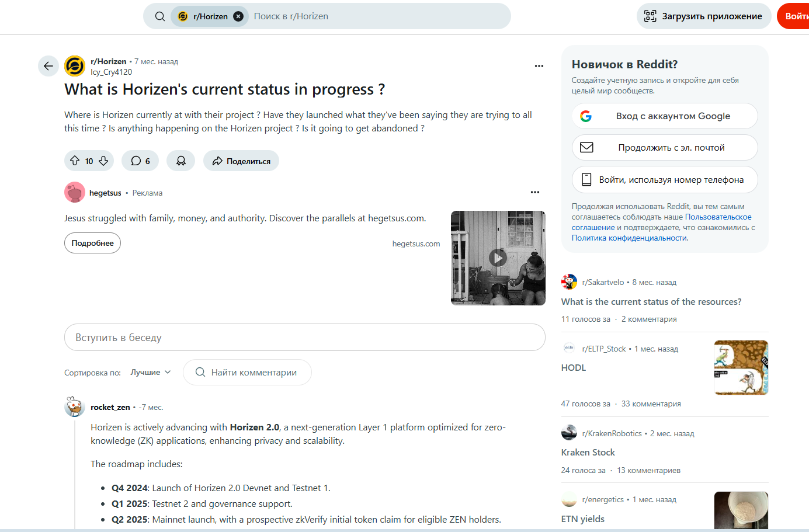Click the search magnifier icon

click(x=159, y=16)
